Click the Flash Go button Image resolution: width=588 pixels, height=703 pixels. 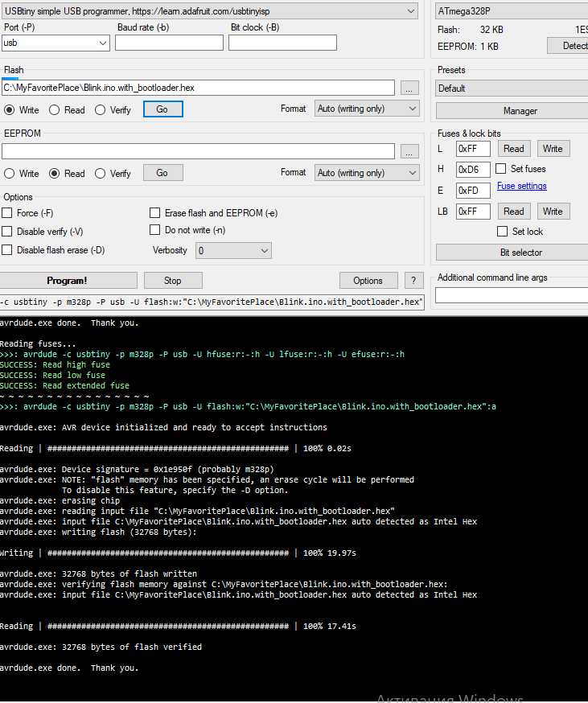[x=162, y=109]
